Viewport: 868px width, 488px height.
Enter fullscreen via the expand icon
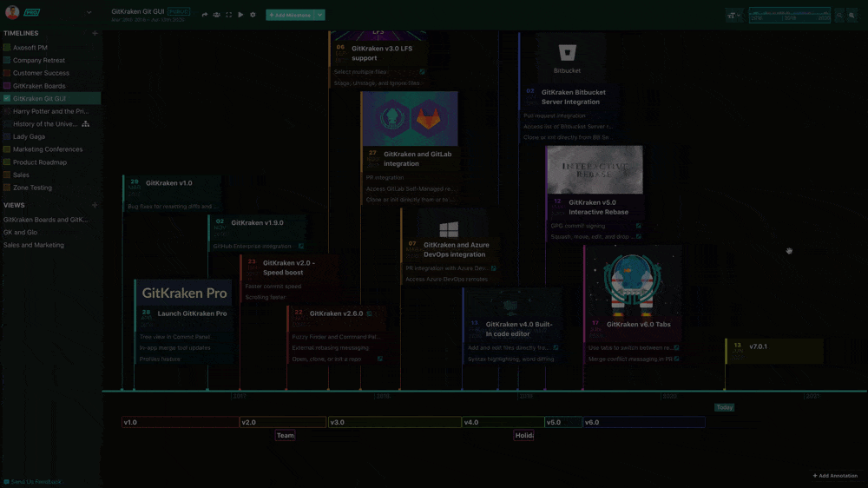(x=228, y=15)
